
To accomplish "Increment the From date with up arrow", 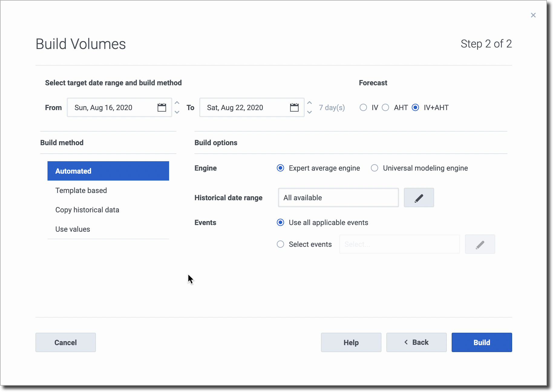I will point(177,103).
